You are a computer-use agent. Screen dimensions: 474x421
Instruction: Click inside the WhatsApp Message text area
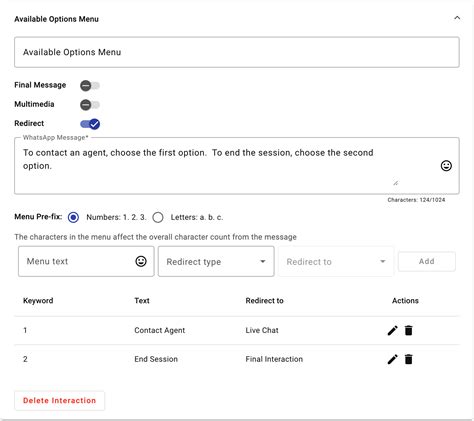227,166
